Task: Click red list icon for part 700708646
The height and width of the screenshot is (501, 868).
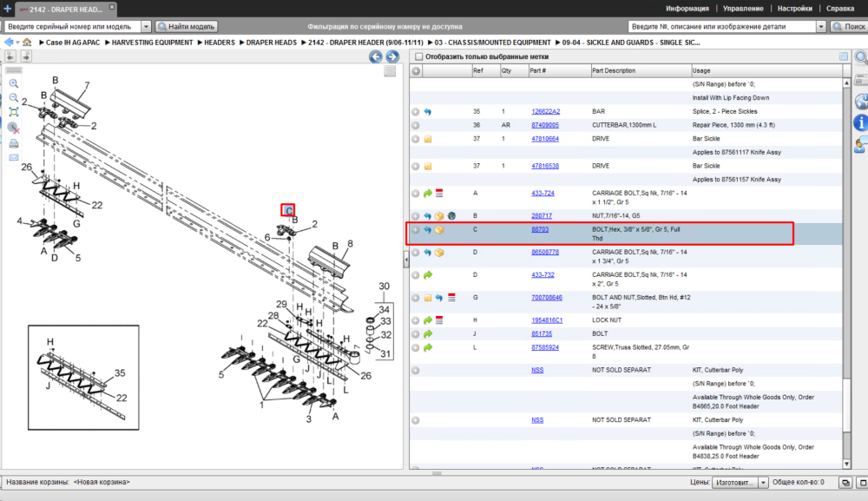Action: tap(451, 298)
